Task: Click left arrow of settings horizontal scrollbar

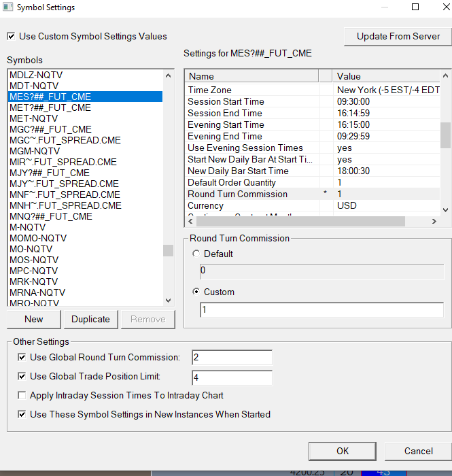Action: click(x=190, y=222)
